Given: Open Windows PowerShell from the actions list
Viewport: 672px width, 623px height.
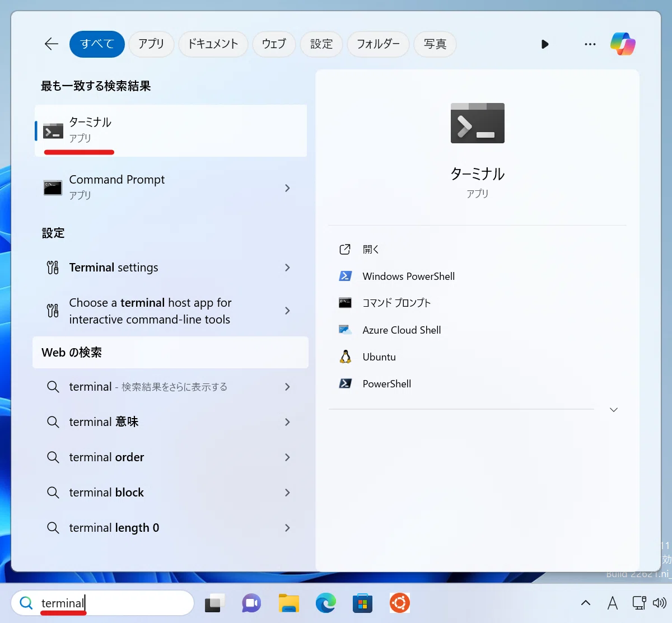Looking at the screenshot, I should point(408,277).
